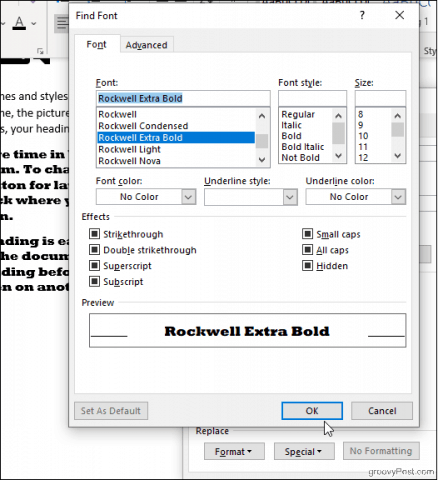This screenshot has width=438, height=480.
Task: Click the help question mark icon
Action: pos(362,15)
